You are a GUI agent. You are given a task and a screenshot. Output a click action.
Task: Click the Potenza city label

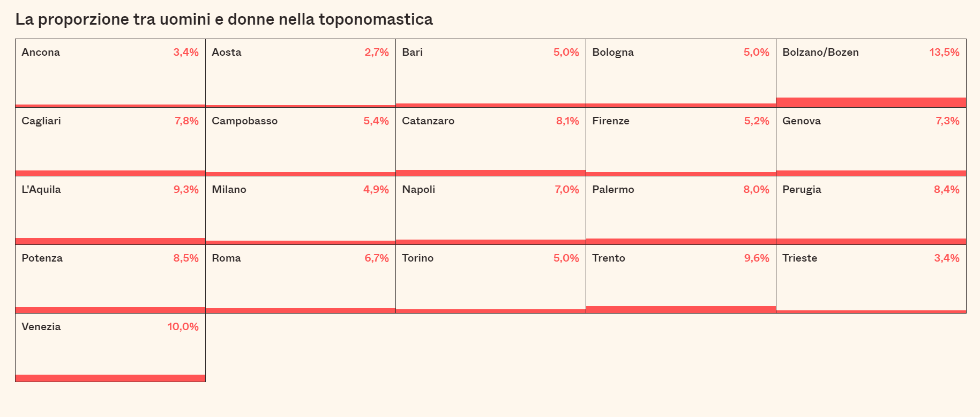[x=42, y=258]
